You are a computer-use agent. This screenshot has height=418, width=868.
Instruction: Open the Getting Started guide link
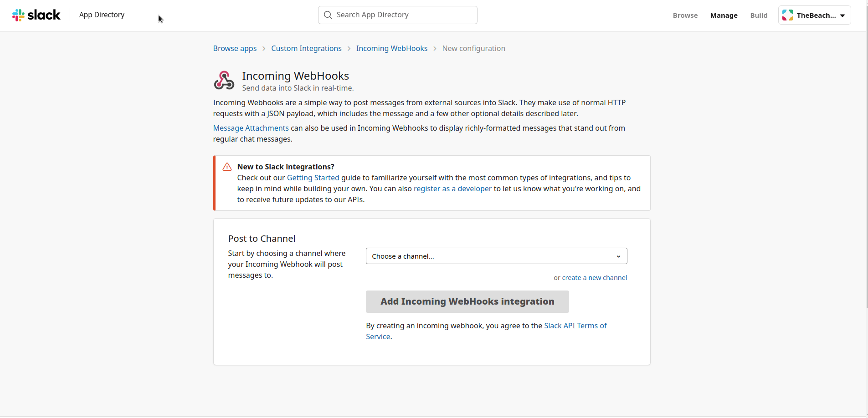[313, 178]
